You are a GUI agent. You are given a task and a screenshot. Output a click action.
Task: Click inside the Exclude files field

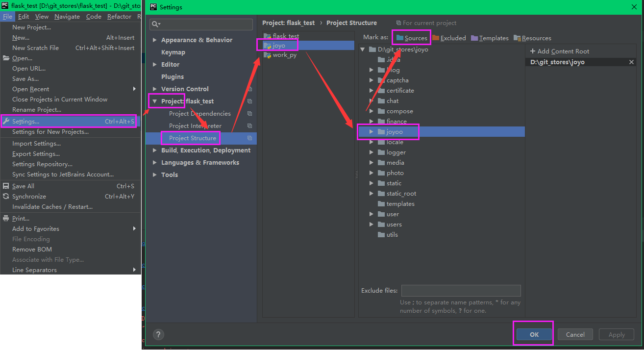pos(461,290)
